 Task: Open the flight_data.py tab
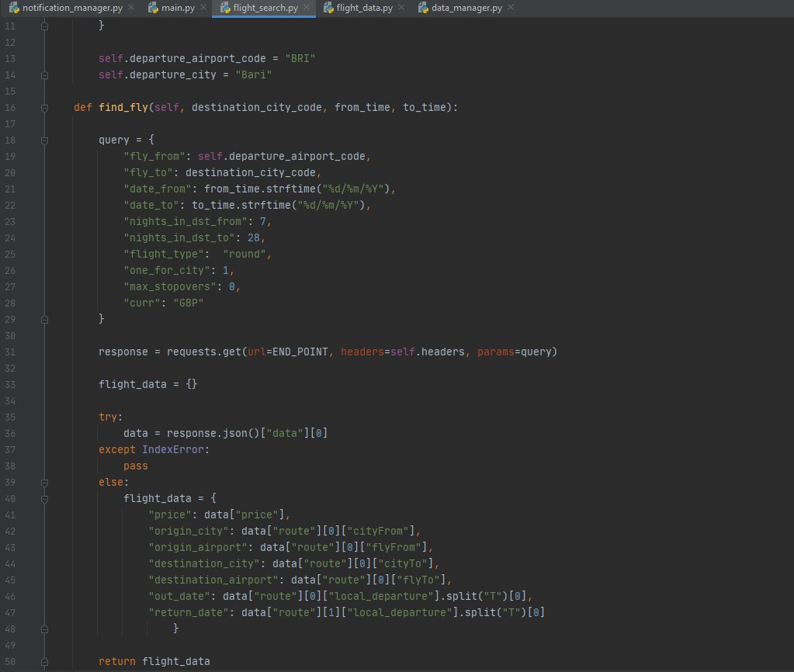364,8
